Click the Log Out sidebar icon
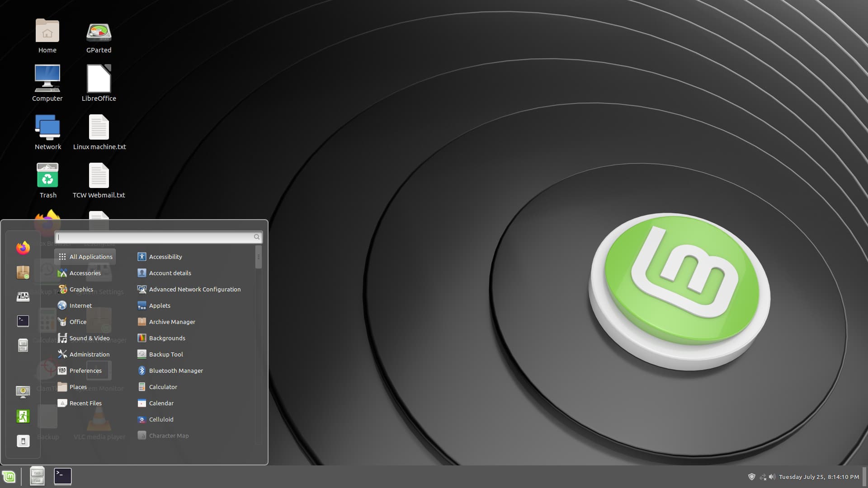The image size is (868, 488). [x=23, y=416]
